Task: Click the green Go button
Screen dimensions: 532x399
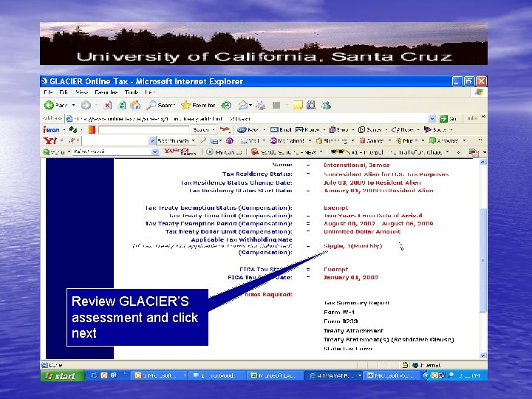Action: pos(448,118)
